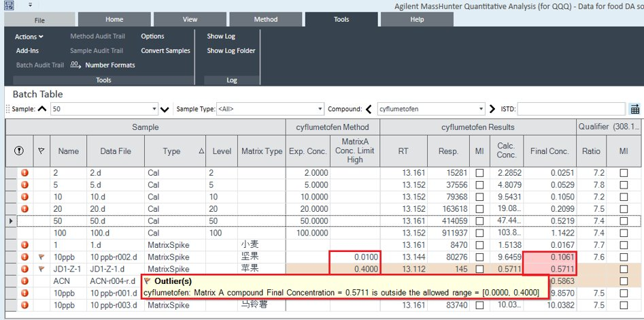
Task: Click the outlier flag on JD1-Z-1.d row
Action: pyautogui.click(x=41, y=269)
